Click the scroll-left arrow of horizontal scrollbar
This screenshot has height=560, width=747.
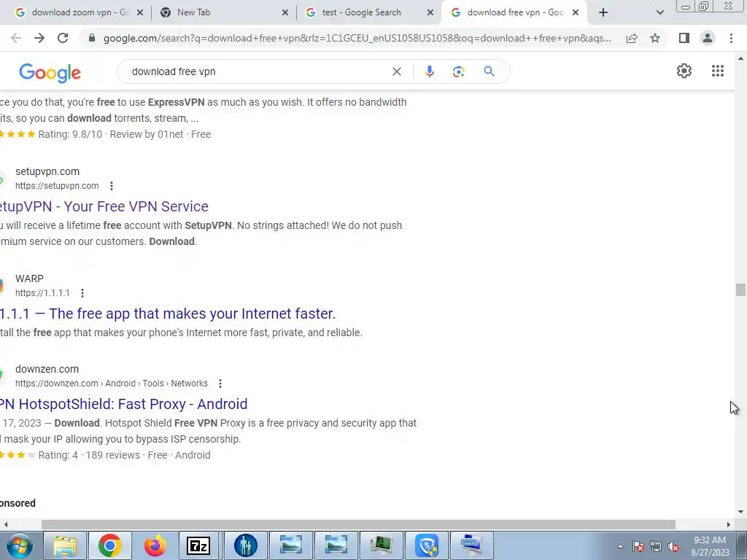(x=5, y=524)
